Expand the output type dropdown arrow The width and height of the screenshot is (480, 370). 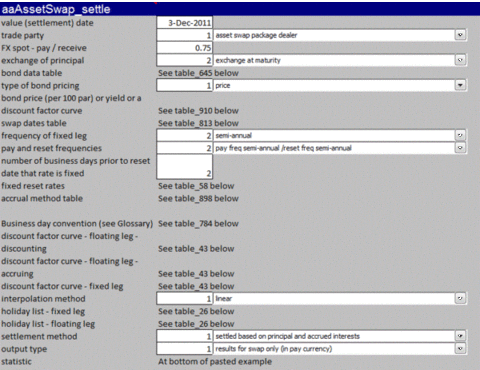[460, 349]
